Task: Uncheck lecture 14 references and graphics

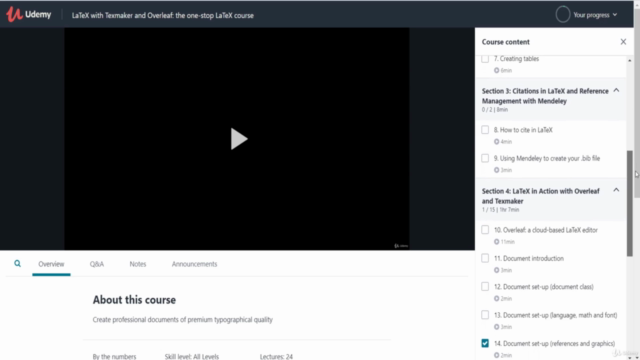Action: (x=485, y=343)
